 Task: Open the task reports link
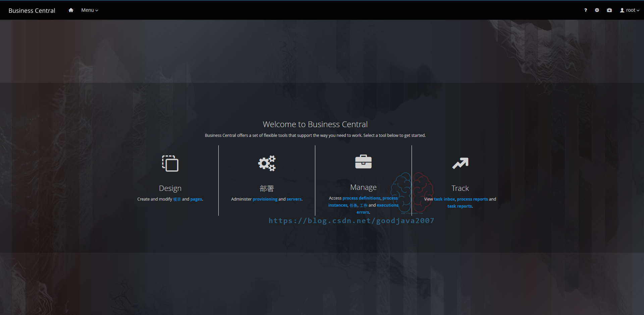(460, 206)
